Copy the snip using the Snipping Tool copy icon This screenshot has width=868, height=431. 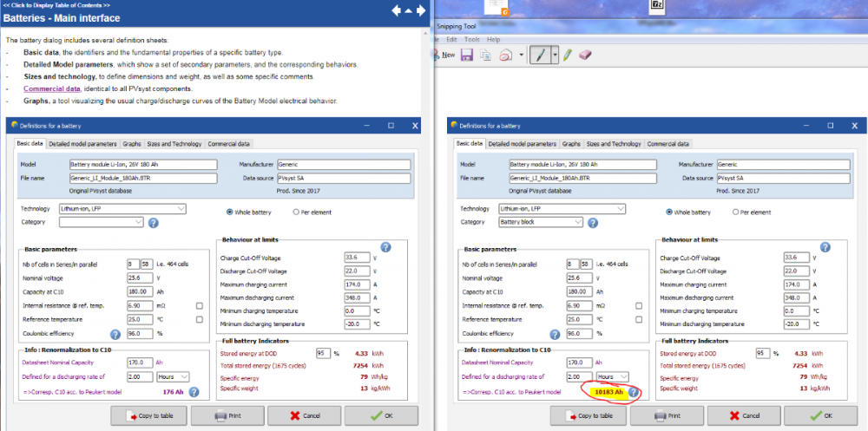pyautogui.click(x=485, y=55)
